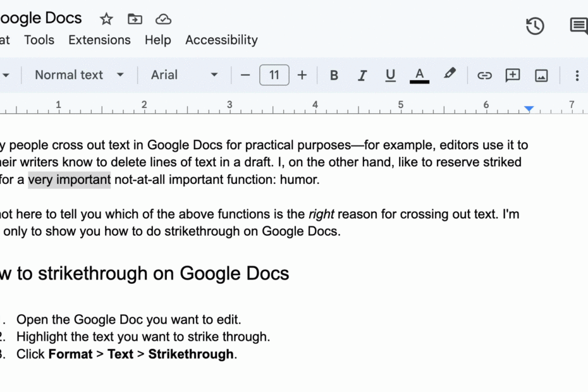The image size is (588, 392).
Task: Decrease font size with minus button
Action: (x=245, y=75)
